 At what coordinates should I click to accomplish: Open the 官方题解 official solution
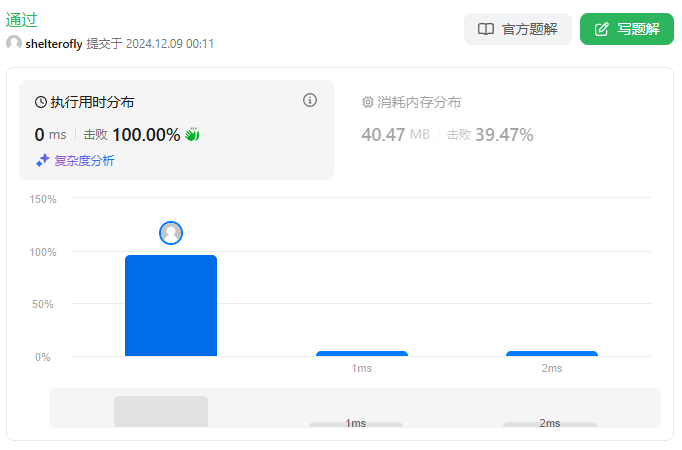(x=518, y=29)
